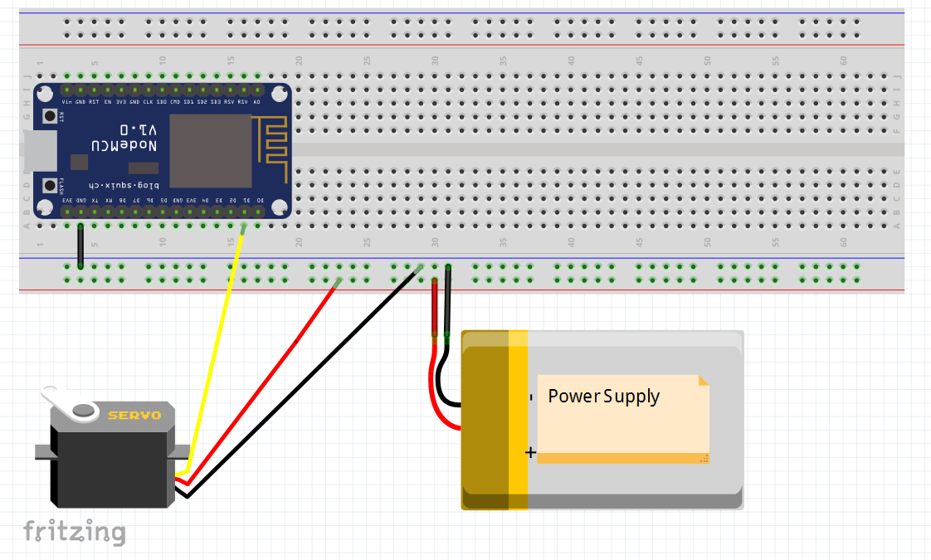Click the EN pin on the NodeMCU
Image resolution: width=931 pixels, height=560 pixels.
(108, 90)
